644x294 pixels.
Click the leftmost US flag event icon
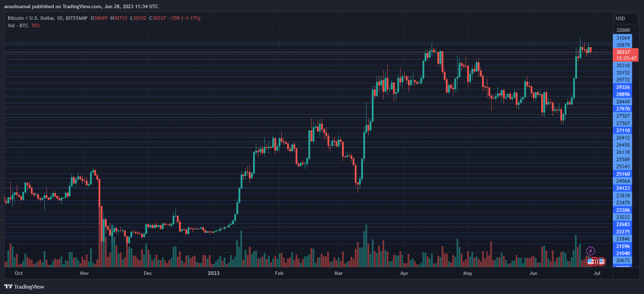590,262
